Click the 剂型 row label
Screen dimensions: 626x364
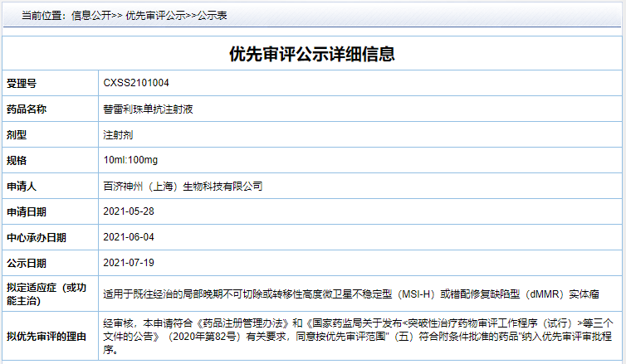click(17, 135)
